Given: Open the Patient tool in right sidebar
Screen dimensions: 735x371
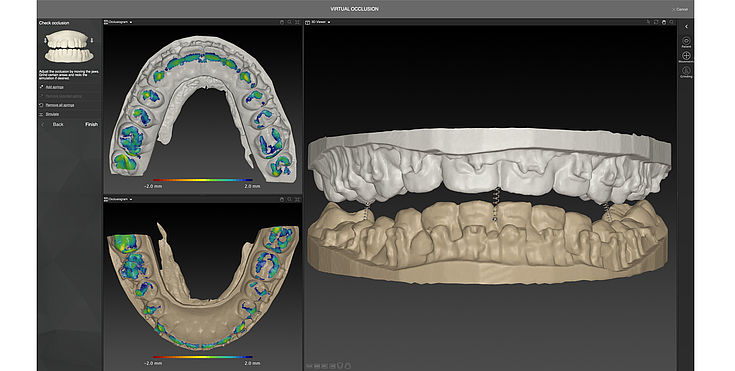Looking at the screenshot, I should click(686, 42).
